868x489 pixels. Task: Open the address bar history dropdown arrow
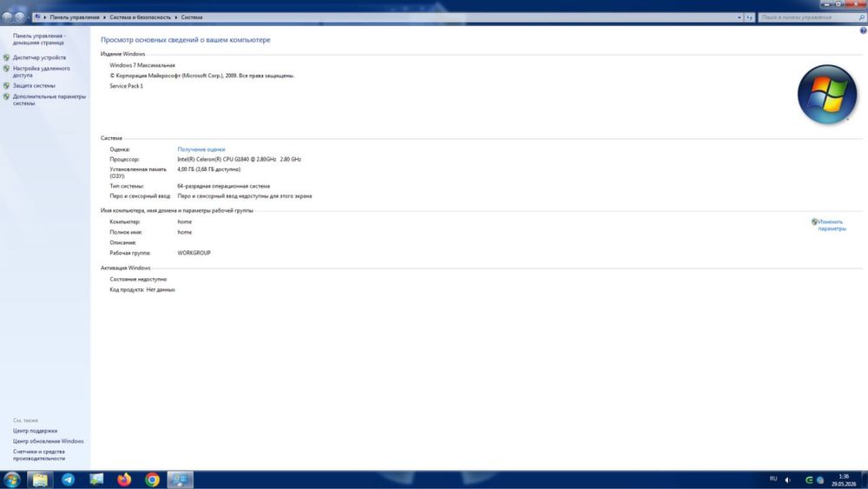pyautogui.click(x=739, y=17)
